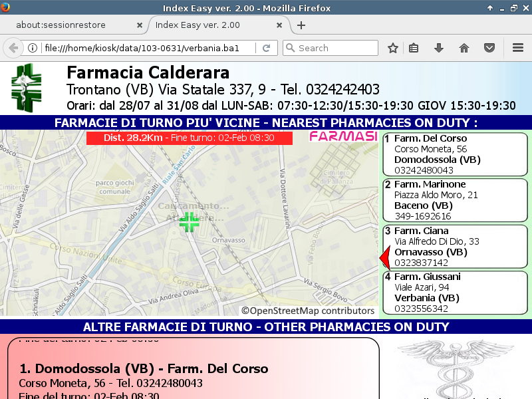Click the green pharmacy cross map marker
The width and height of the screenshot is (532, 399).
pos(190,223)
